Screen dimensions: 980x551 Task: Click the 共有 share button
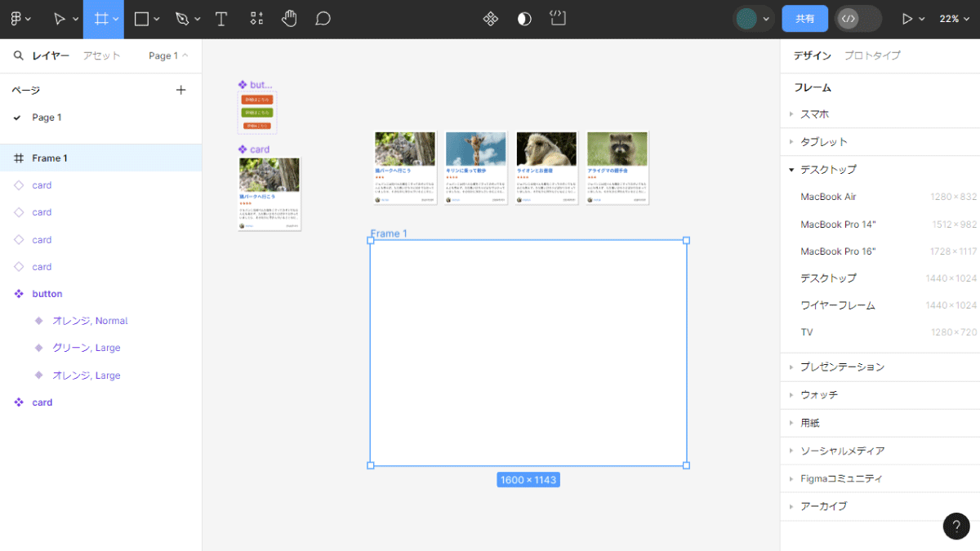click(x=804, y=19)
